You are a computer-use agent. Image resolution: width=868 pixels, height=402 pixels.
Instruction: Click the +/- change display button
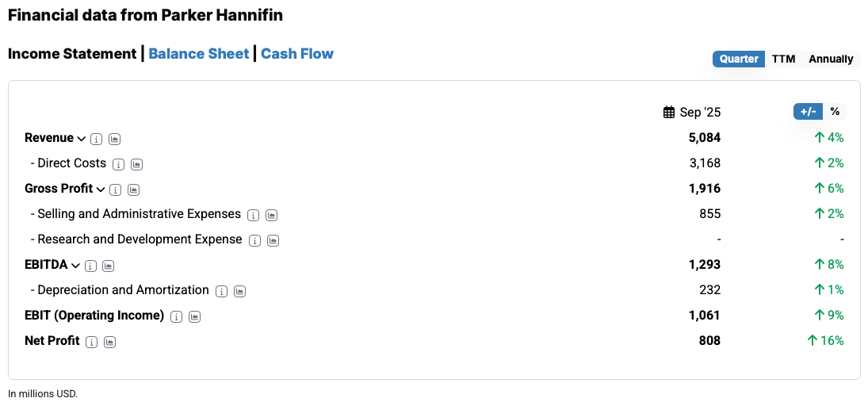coord(809,112)
